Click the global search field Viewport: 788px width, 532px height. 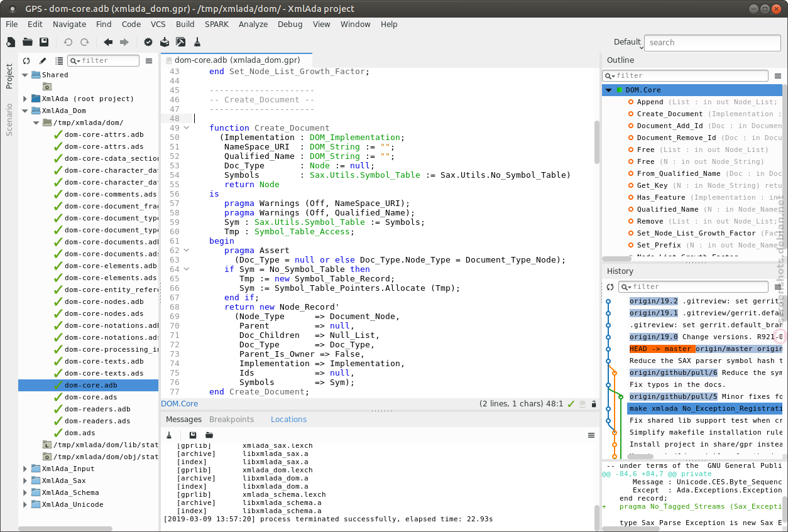point(714,42)
